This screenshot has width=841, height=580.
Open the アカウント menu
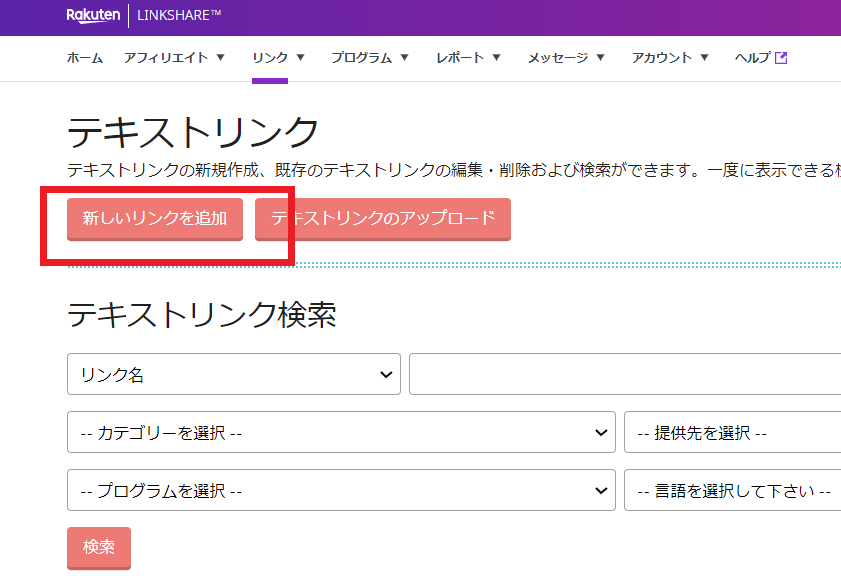coord(670,58)
